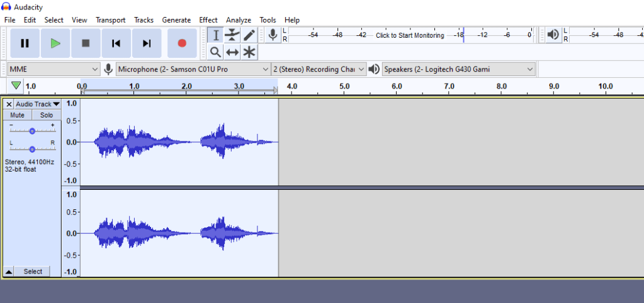Pause playback with the Pause button
Screen dimensions: 644x303
click(x=25, y=43)
